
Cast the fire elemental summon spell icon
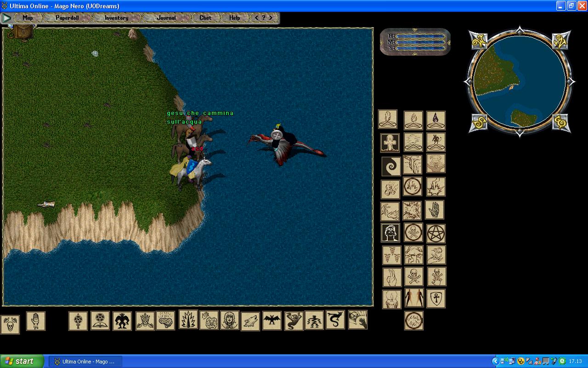413,120
